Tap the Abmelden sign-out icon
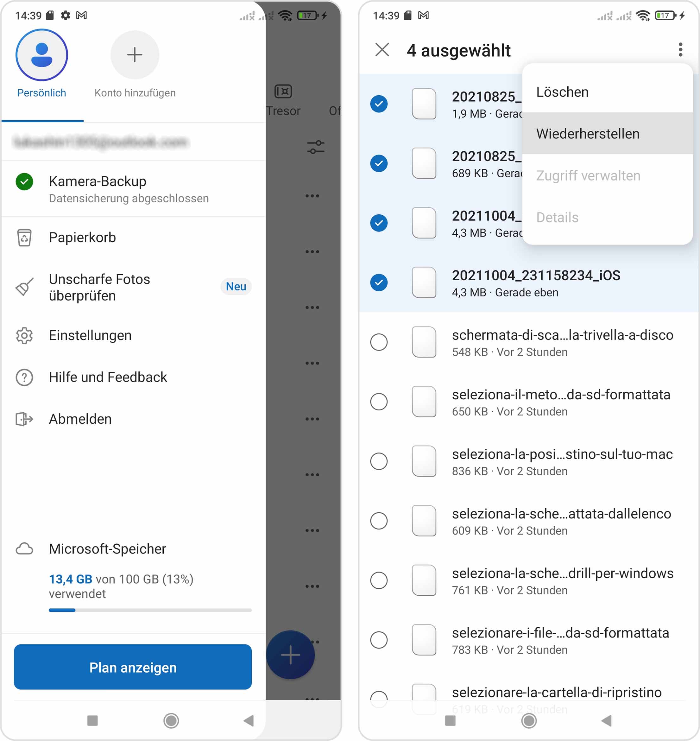The width and height of the screenshot is (700, 741). pyautogui.click(x=24, y=419)
